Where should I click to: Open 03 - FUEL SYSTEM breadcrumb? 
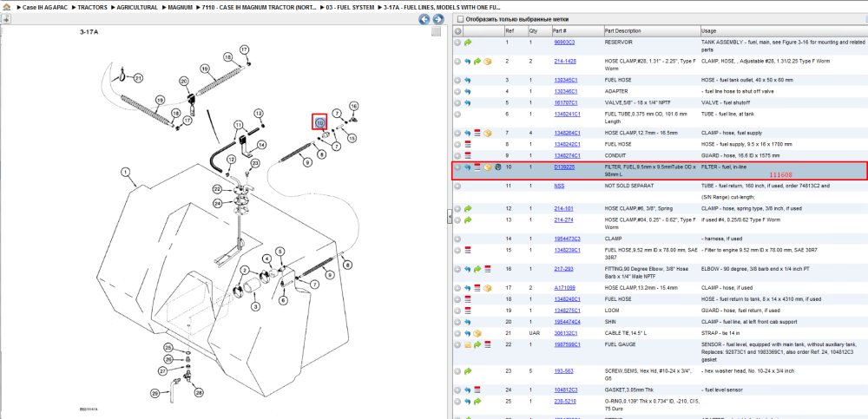[348, 9]
